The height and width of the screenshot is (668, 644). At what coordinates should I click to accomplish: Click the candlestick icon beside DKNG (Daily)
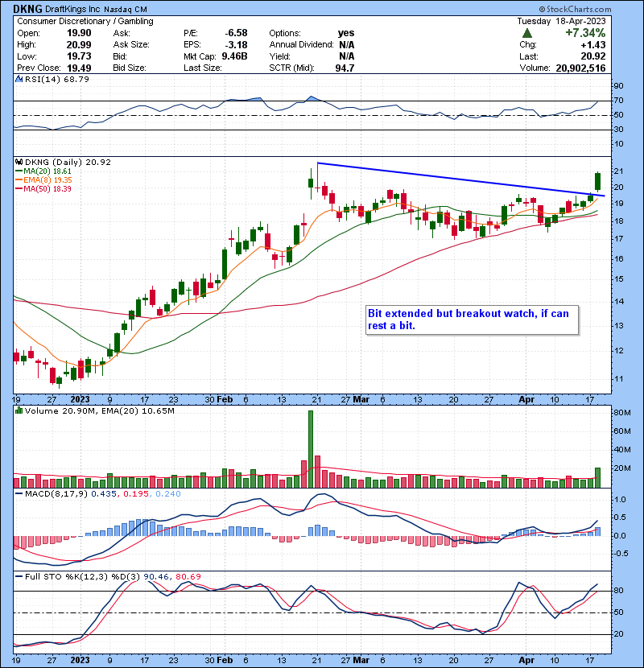pos(19,162)
